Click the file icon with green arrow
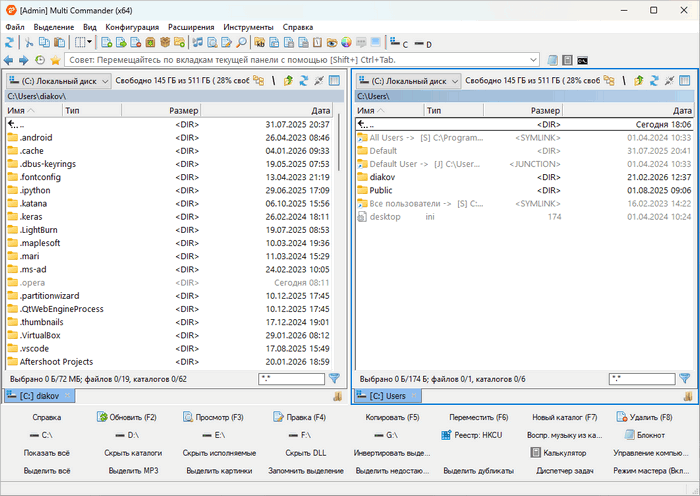This screenshot has height=496, width=700. pos(121,43)
